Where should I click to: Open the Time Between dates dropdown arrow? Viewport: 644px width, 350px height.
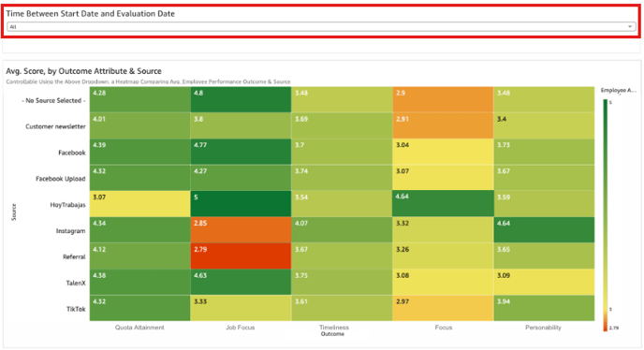[x=630, y=27]
